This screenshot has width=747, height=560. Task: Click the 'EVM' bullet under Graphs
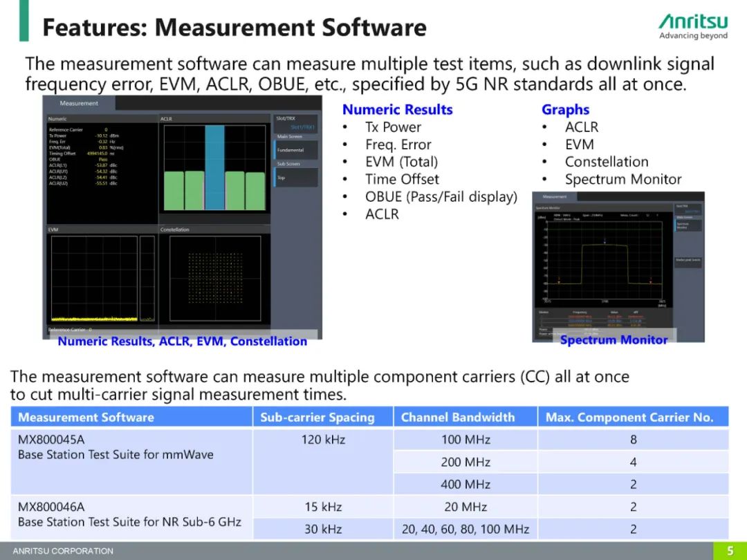tap(580, 144)
